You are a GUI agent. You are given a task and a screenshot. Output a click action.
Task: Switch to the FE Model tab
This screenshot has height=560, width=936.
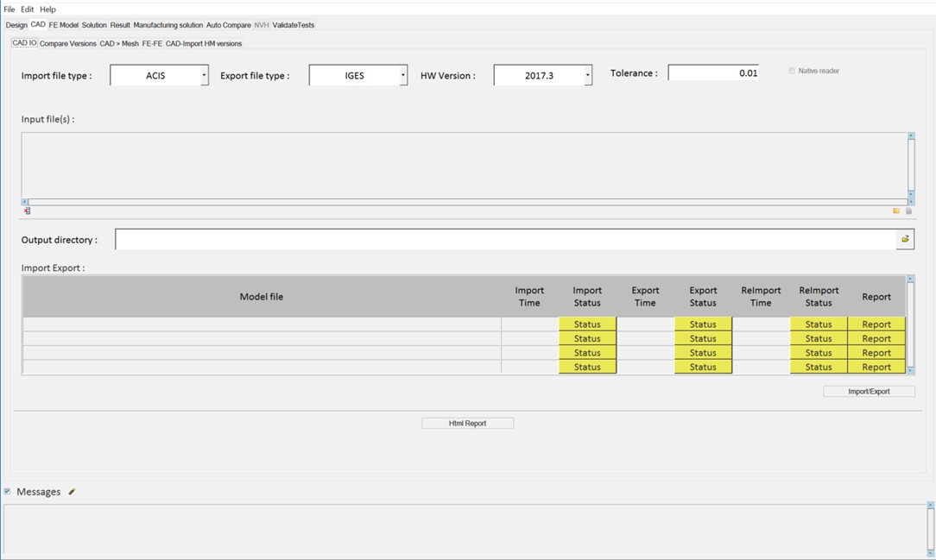pos(63,25)
